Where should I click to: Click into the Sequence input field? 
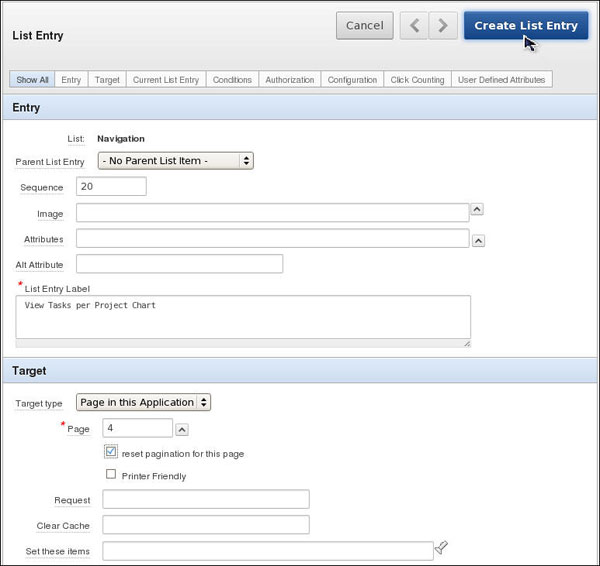(111, 186)
